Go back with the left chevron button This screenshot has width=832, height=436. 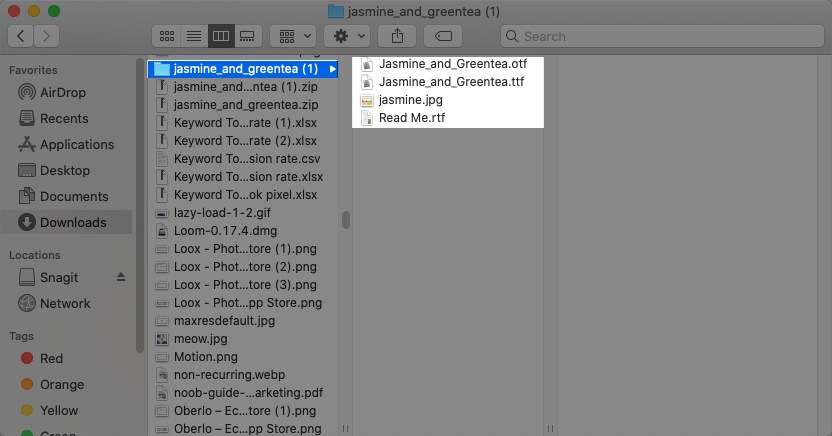[x=21, y=36]
